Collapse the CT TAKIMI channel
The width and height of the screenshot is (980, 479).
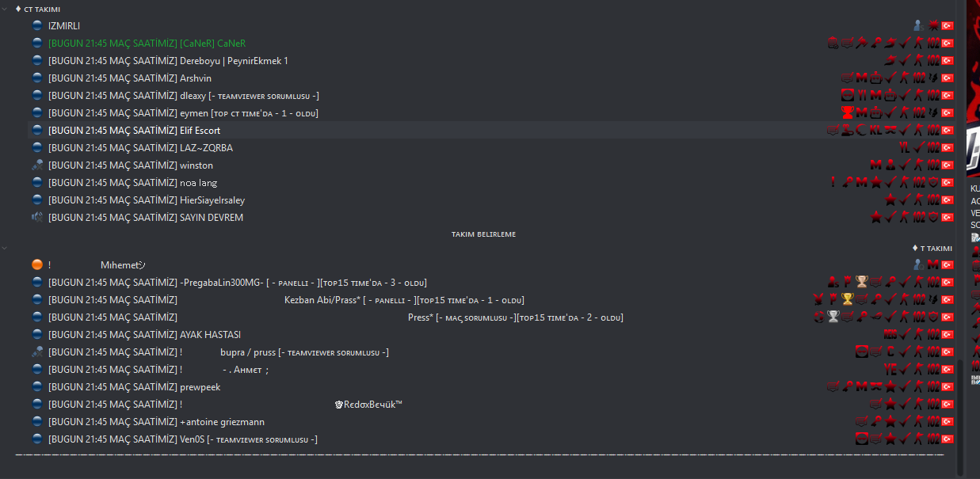click(6, 9)
